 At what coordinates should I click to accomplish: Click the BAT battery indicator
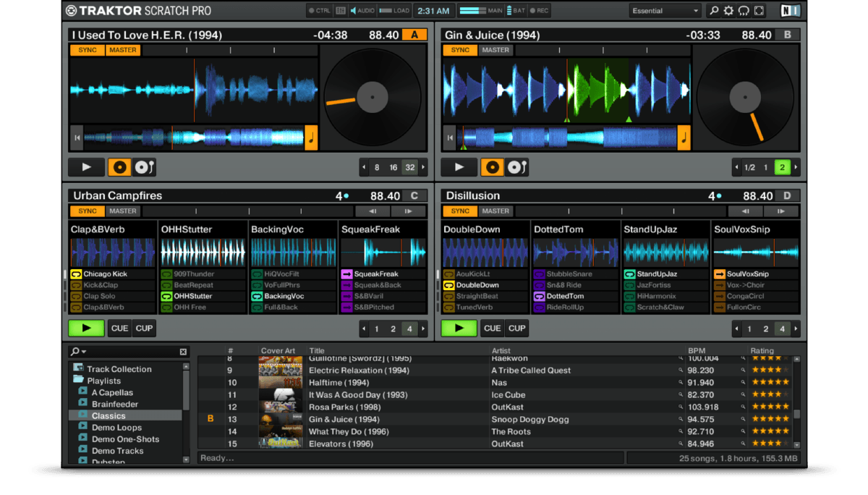[516, 11]
